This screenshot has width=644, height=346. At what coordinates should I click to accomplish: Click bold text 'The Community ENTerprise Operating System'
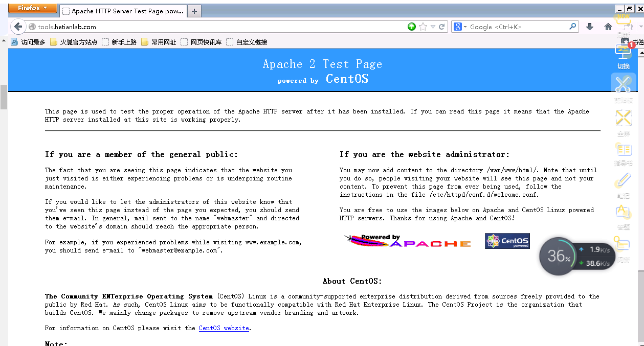click(x=129, y=296)
